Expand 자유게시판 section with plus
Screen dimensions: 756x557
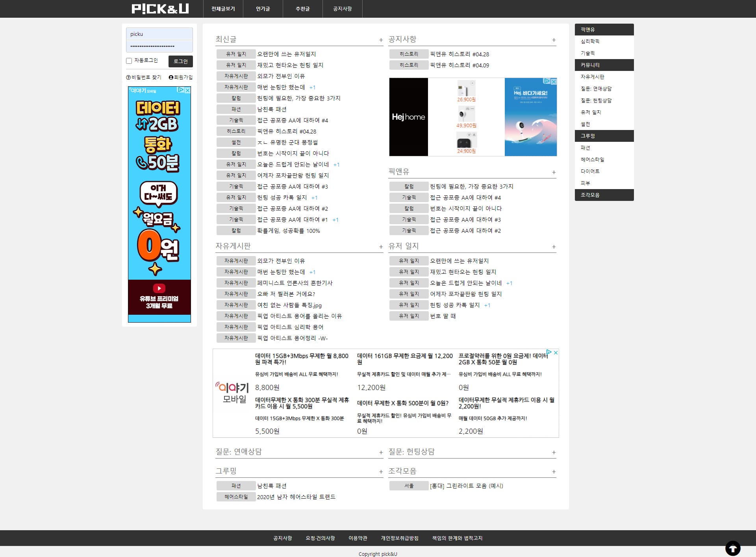click(x=381, y=247)
